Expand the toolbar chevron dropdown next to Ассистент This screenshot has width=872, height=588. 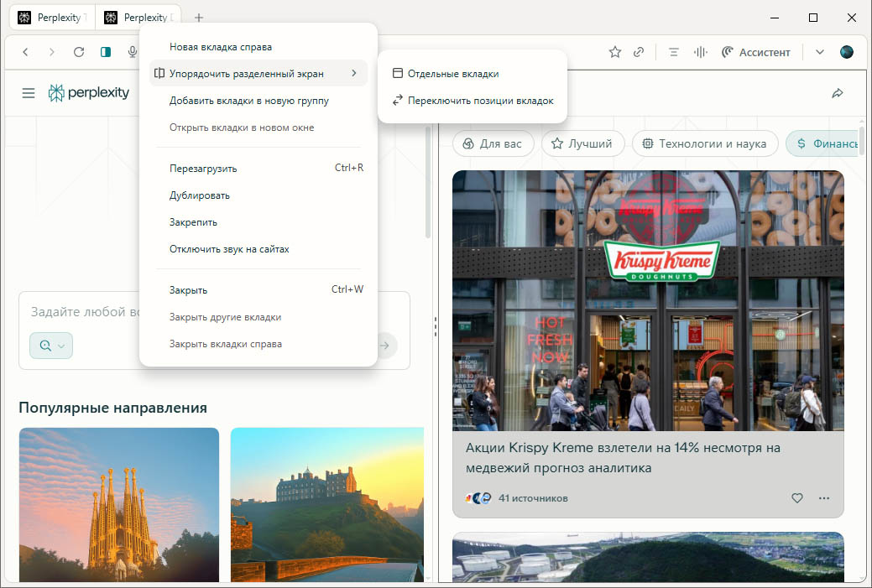point(820,52)
